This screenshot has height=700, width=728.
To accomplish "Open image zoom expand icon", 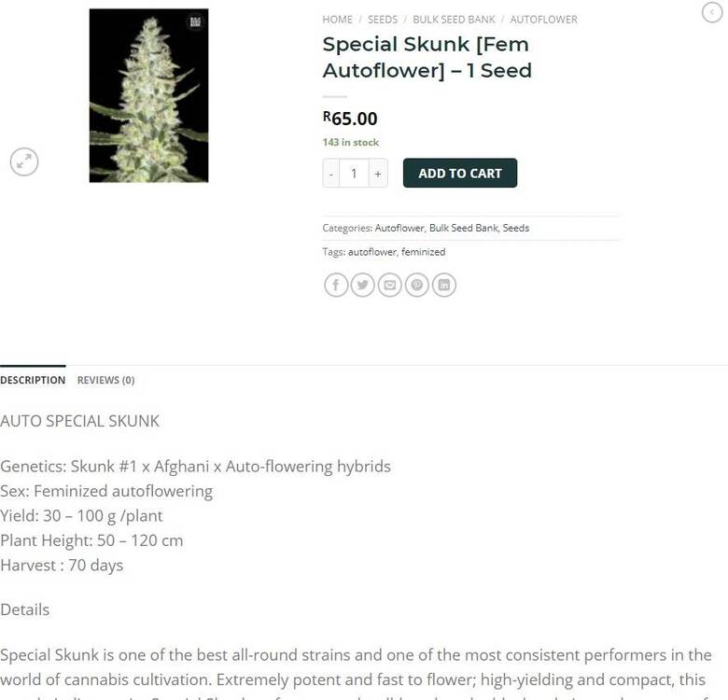I will coord(24,162).
